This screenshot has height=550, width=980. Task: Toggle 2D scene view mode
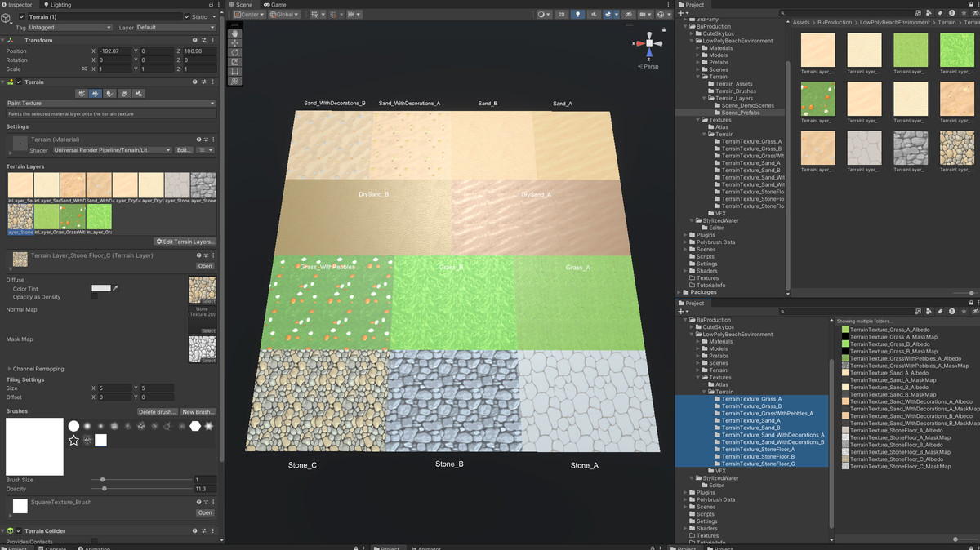(x=561, y=15)
